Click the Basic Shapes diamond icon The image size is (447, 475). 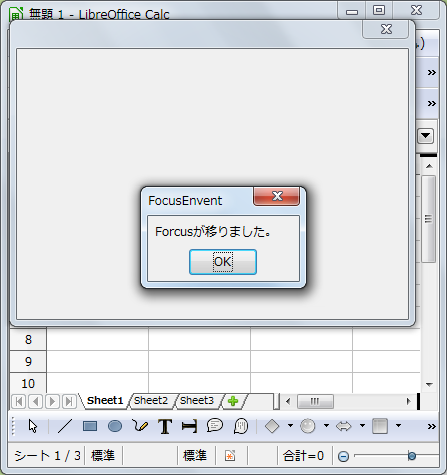click(272, 426)
